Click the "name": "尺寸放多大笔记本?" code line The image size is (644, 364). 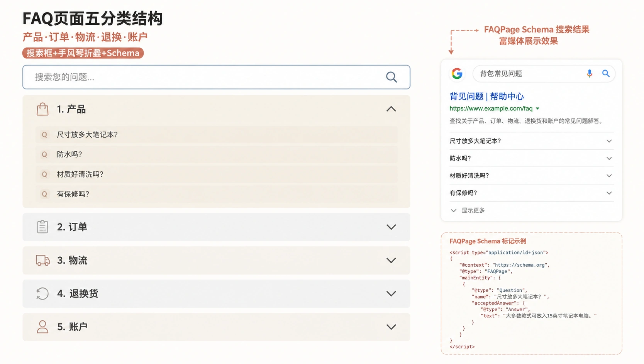point(510,297)
